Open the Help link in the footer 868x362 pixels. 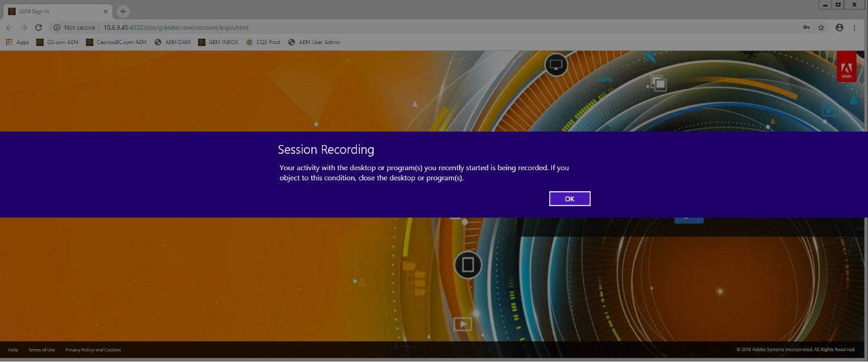click(x=13, y=350)
